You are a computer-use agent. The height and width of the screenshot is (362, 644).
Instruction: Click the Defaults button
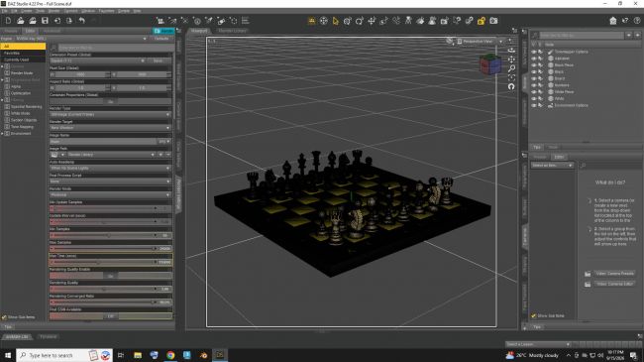(x=161, y=39)
